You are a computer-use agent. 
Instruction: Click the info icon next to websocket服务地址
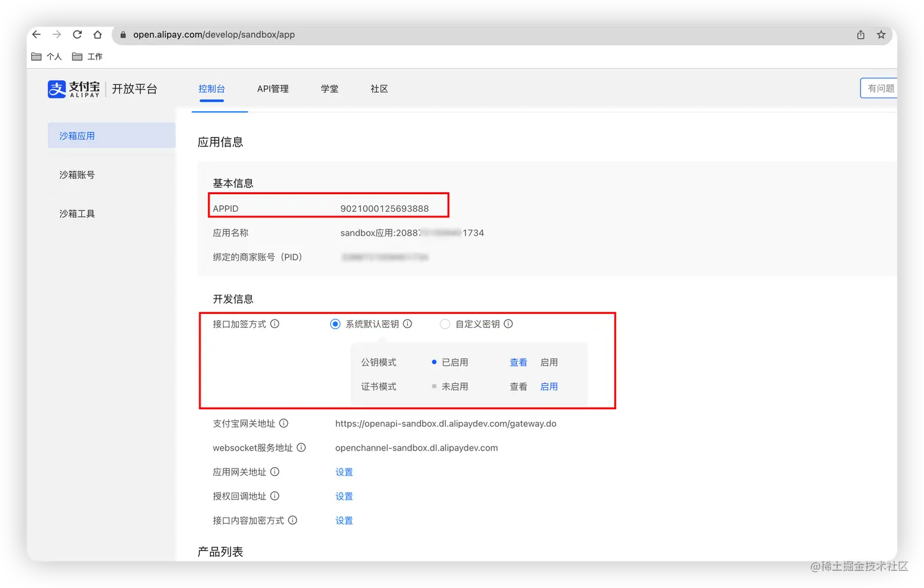click(x=301, y=448)
